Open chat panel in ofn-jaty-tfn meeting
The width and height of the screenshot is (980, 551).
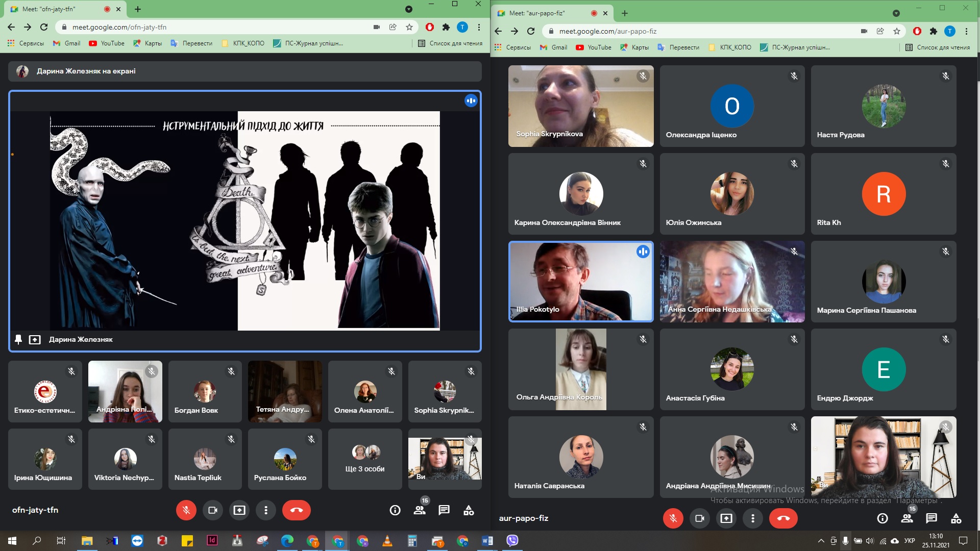click(x=444, y=510)
